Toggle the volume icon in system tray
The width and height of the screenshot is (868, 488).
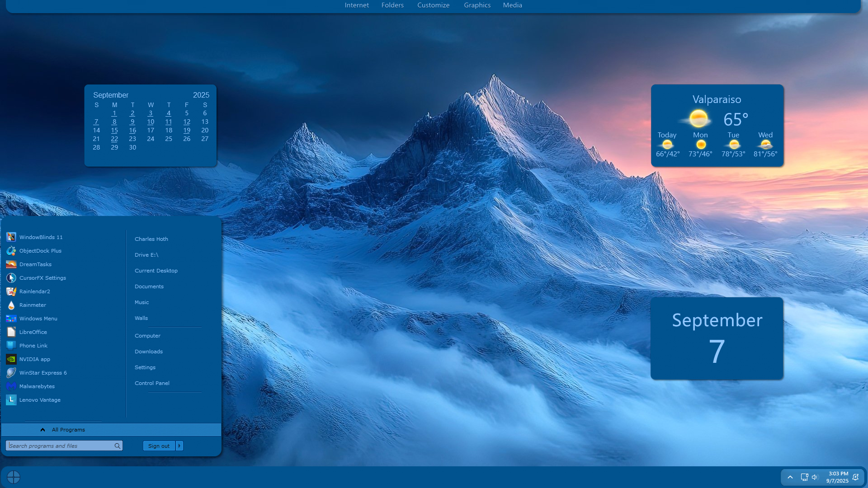coord(815,477)
